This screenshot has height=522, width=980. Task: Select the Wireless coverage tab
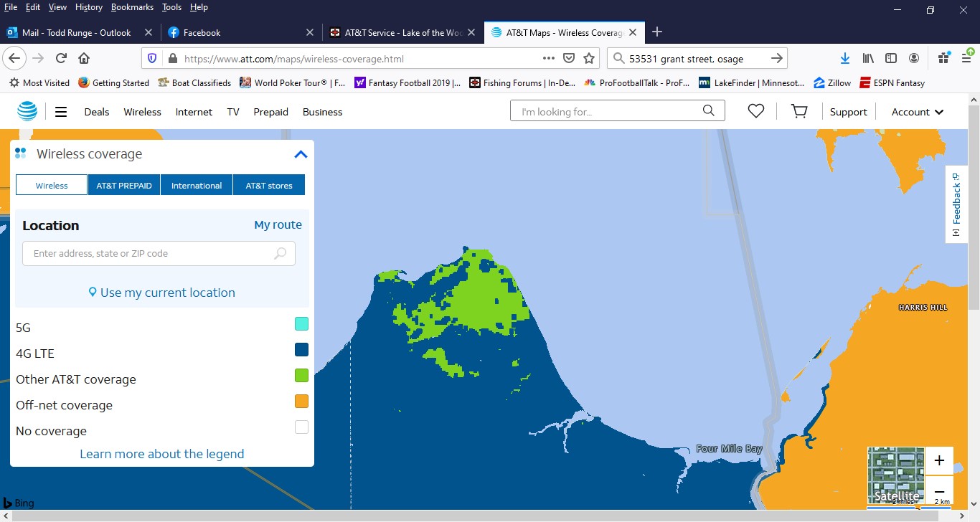[52, 185]
